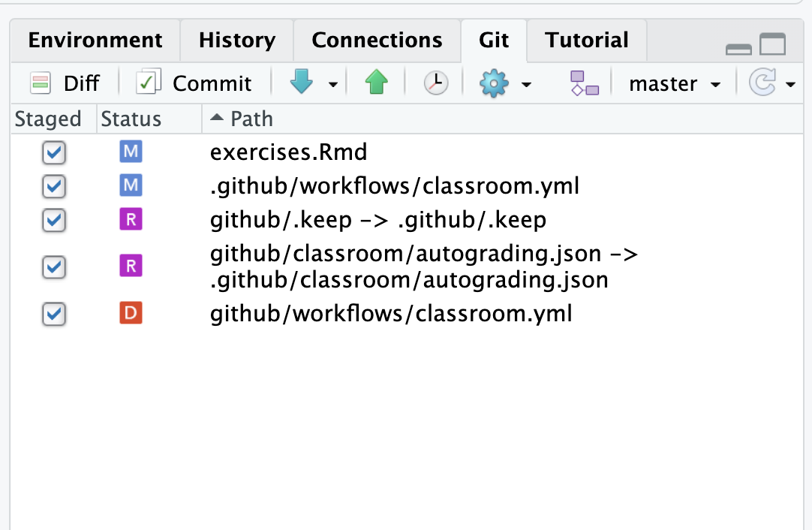Expand pull options dropdown arrow
Screen dimensions: 812x530
click(333, 84)
